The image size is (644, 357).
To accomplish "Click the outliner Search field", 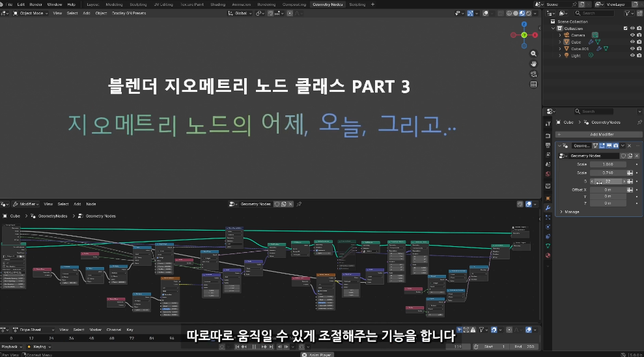I will pos(594,13).
